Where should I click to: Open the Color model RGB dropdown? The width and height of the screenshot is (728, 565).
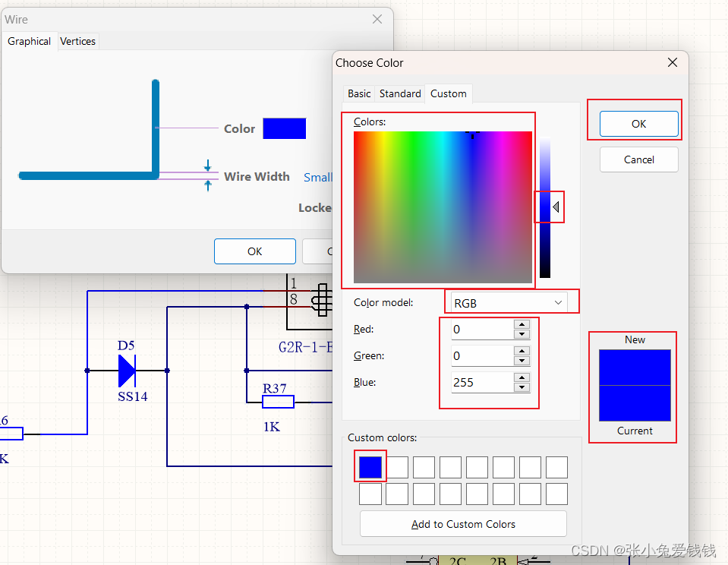(509, 303)
